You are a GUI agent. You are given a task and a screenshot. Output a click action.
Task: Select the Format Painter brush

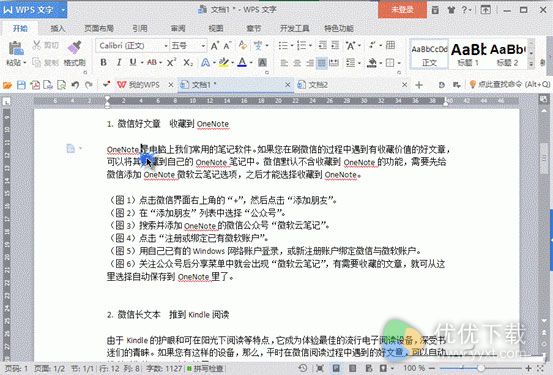(x=74, y=47)
